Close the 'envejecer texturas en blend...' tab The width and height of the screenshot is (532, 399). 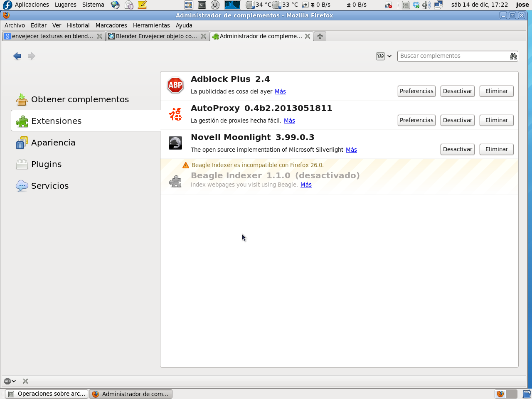coord(100,36)
